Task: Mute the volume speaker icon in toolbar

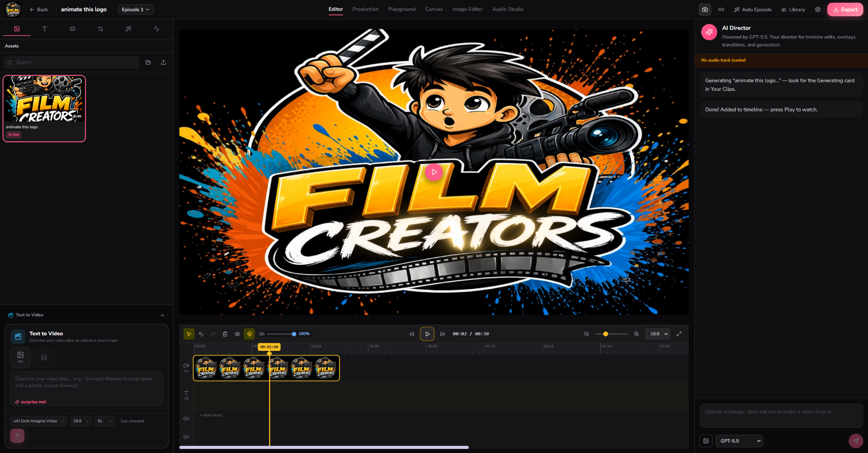Action: point(262,334)
